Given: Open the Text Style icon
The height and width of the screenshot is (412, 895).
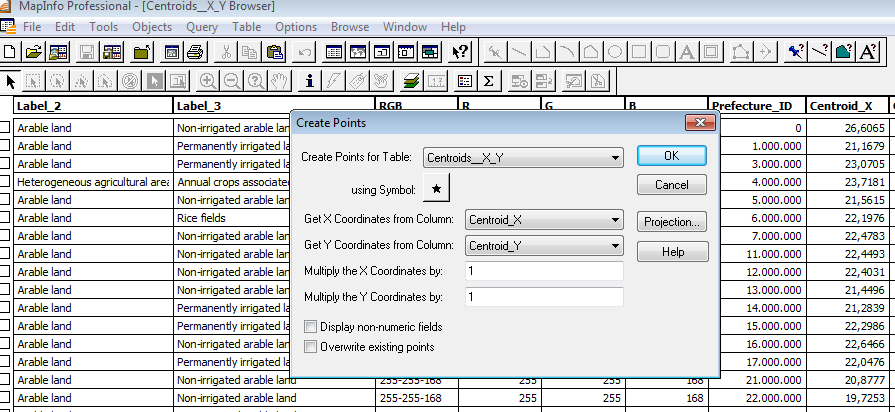Looking at the screenshot, I should 867,52.
